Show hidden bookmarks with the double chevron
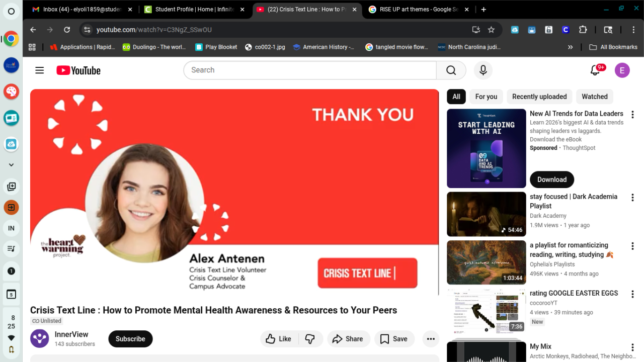Screen dimensions: 644x362 click(x=570, y=47)
